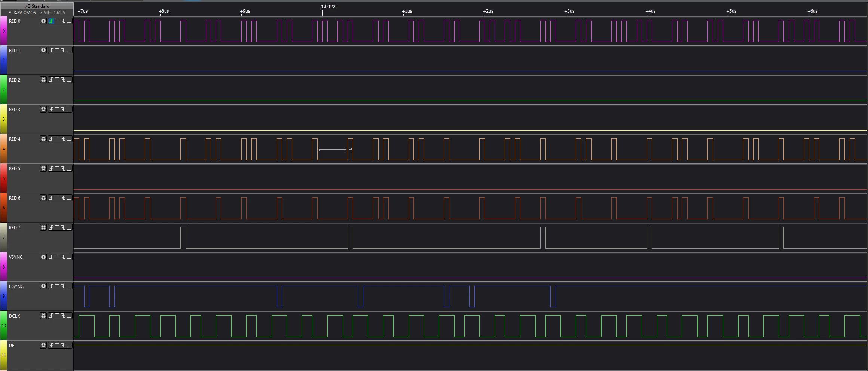Image resolution: width=868 pixels, height=371 pixels.
Task: Set low-level trigger on RED 2
Action: coord(69,80)
